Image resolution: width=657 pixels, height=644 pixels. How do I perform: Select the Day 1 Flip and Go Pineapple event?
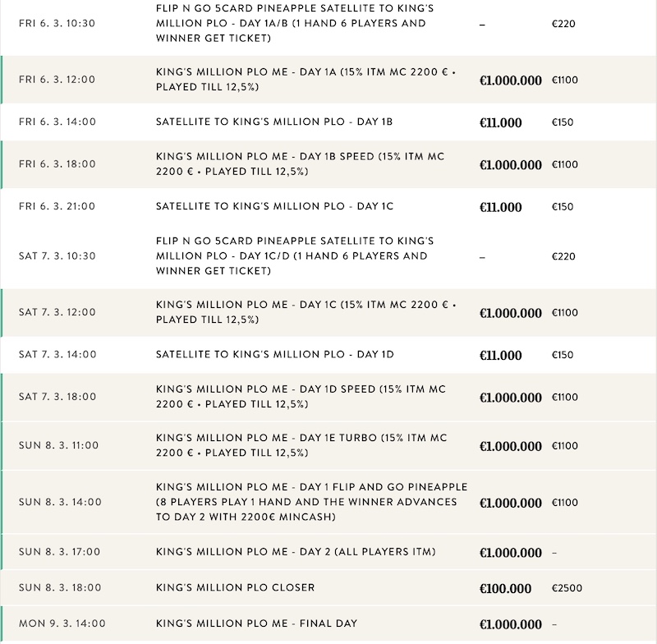[311, 502]
